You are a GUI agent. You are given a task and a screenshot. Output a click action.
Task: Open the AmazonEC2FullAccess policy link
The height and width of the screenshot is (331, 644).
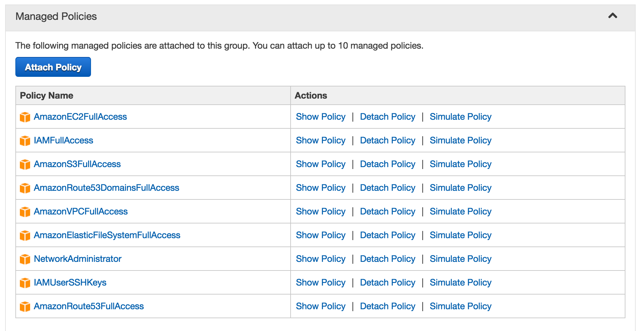[80, 117]
